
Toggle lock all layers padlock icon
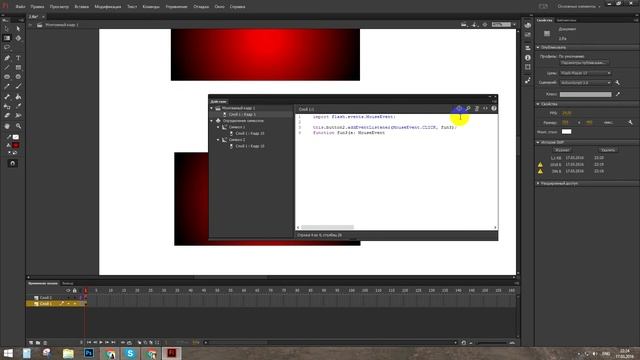[74, 291]
